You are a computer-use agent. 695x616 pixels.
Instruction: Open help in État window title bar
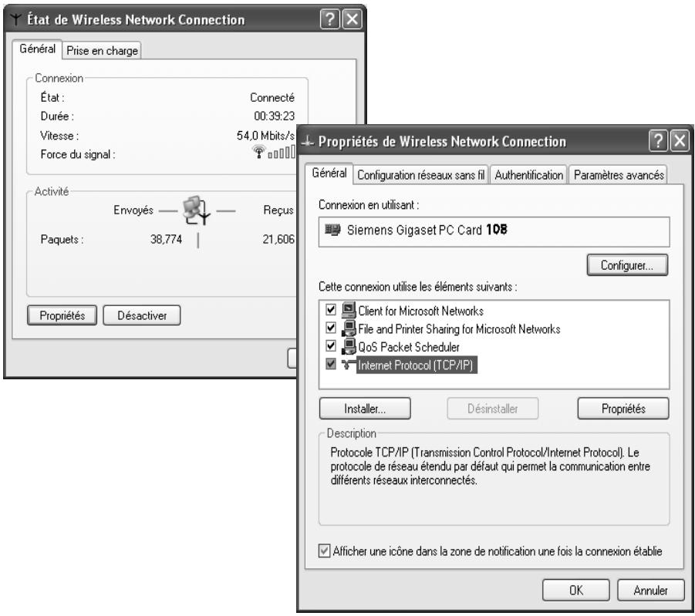pos(330,19)
